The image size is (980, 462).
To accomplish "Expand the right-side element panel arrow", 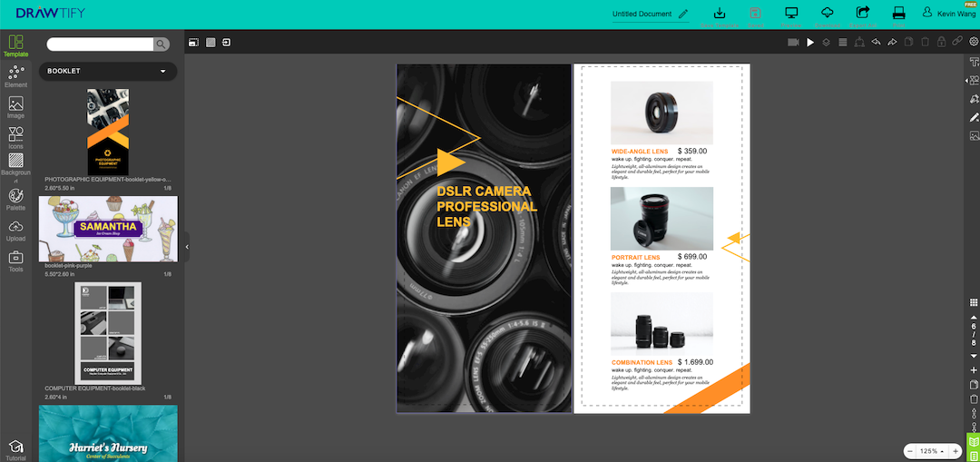I will point(967,82).
